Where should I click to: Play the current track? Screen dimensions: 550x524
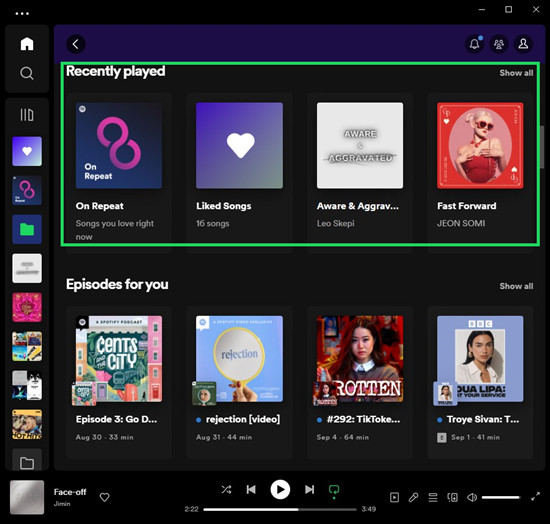pyautogui.click(x=280, y=489)
